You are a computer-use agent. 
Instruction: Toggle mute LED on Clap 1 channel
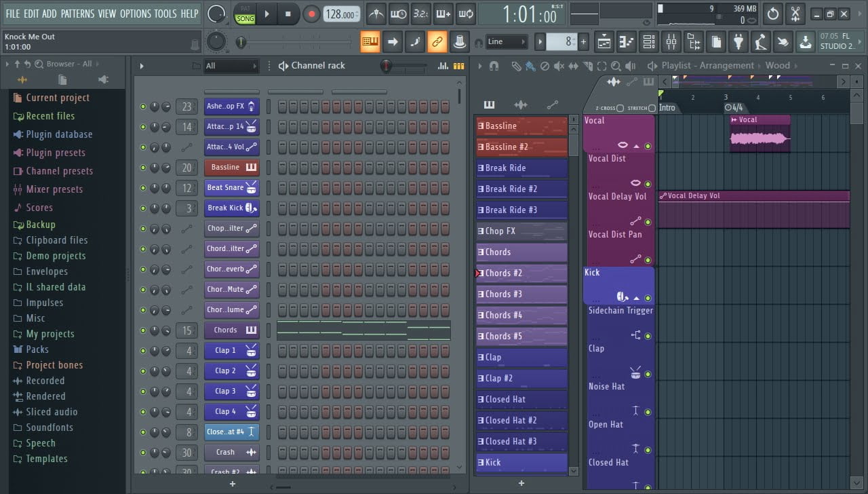(x=143, y=351)
